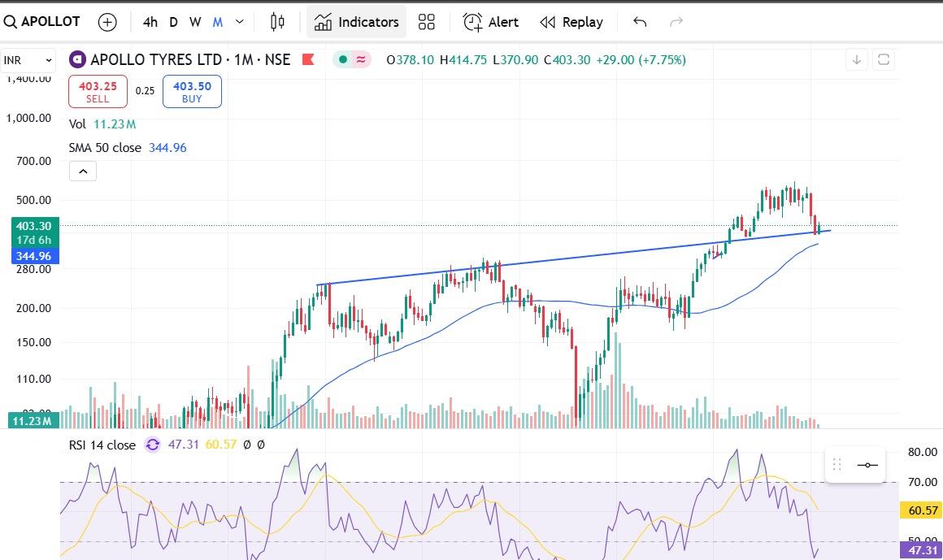Click the Apollo Tyres symbol logo
Viewport: 943px width, 560px height.
tap(77, 59)
